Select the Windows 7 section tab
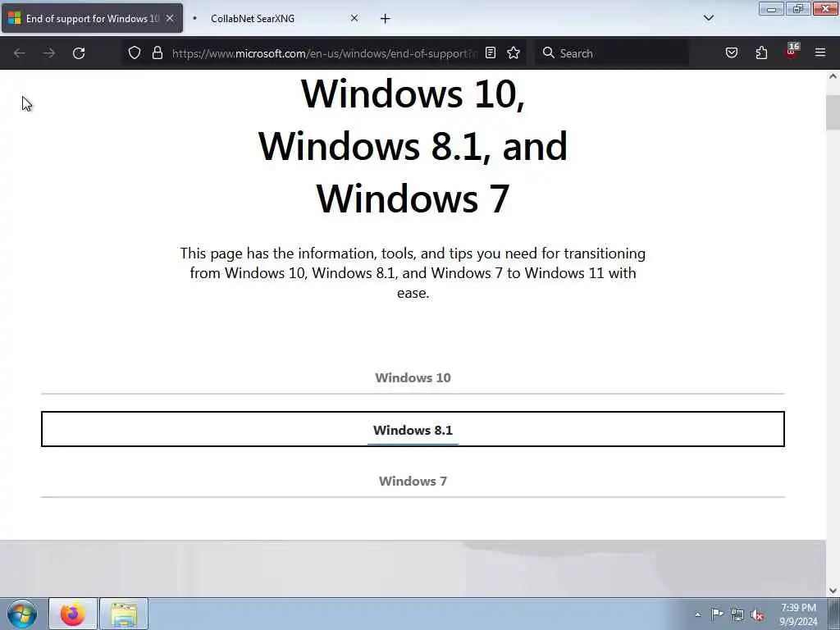 click(x=413, y=481)
